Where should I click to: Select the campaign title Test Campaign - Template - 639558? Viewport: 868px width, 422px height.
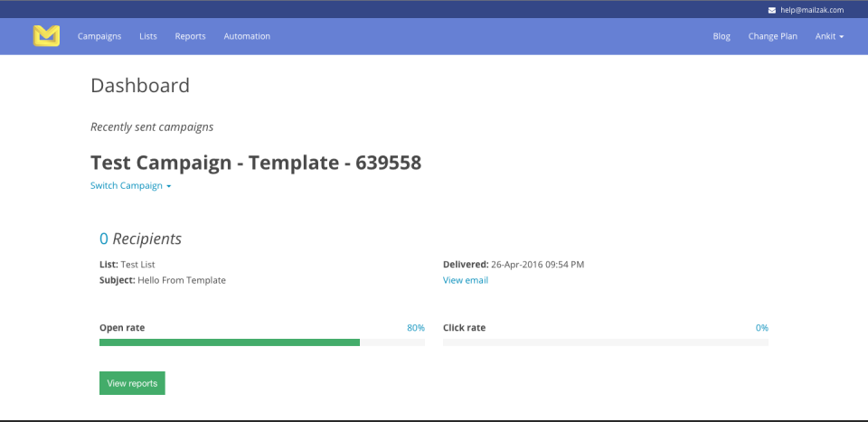click(256, 163)
